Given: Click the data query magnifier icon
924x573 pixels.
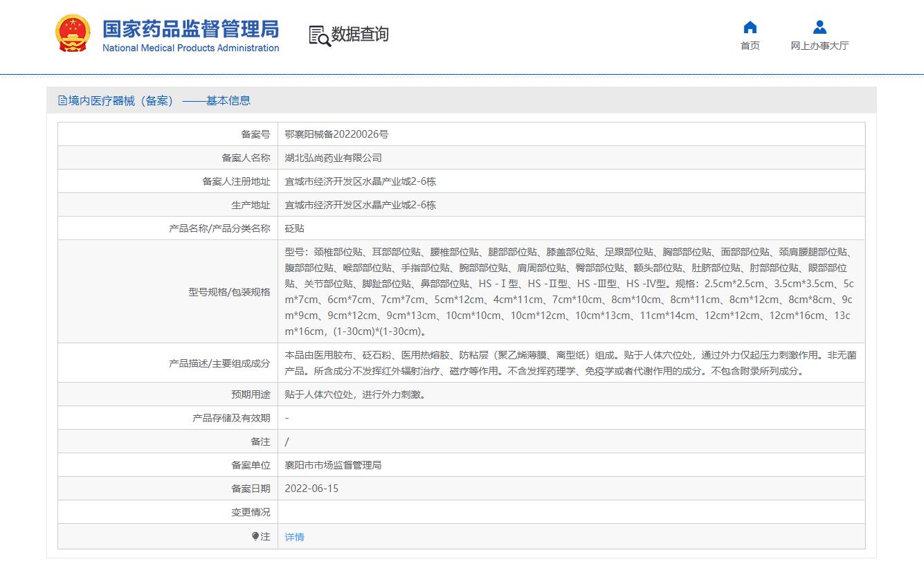Looking at the screenshot, I should (x=319, y=35).
